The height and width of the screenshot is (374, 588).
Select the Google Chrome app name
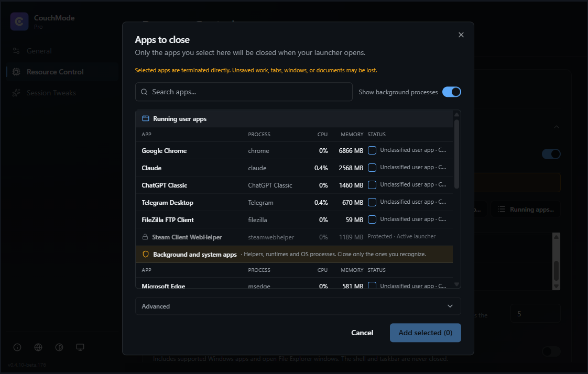164,151
